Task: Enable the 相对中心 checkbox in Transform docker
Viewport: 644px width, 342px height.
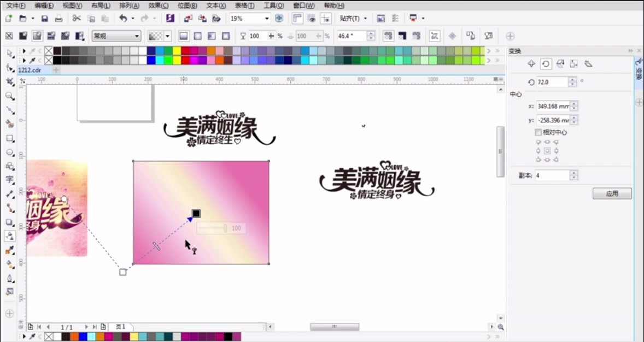Action: (x=538, y=132)
